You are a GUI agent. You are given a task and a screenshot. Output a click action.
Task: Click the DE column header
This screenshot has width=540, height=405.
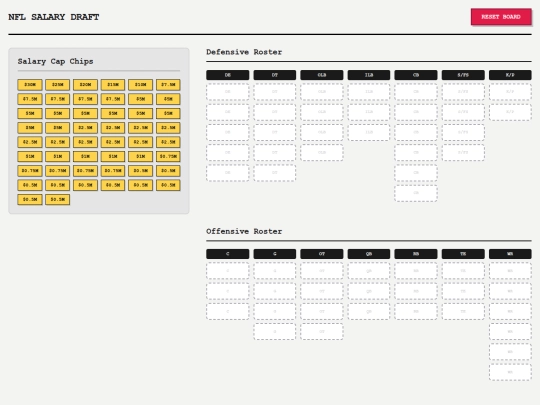(x=228, y=75)
